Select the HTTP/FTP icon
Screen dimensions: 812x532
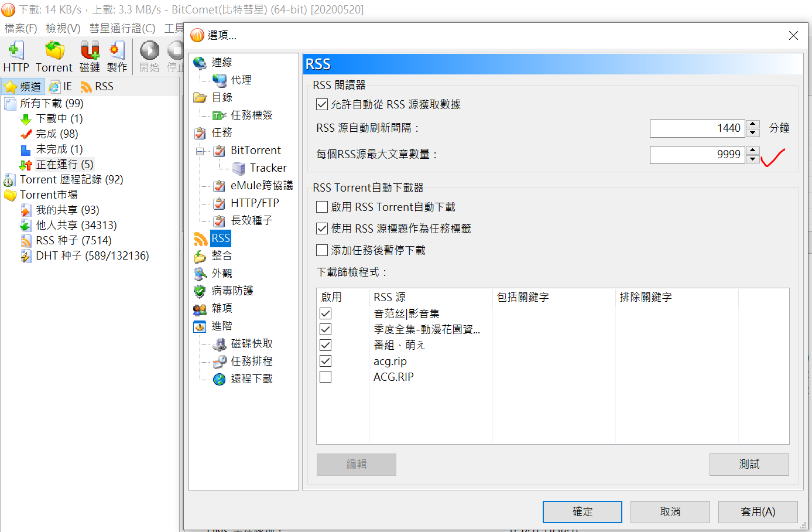pos(220,203)
